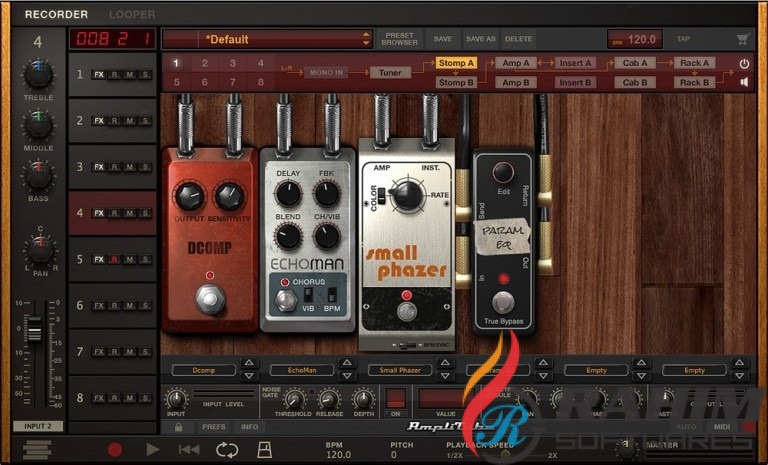
Task: Click the MIDI button
Action: click(x=722, y=427)
